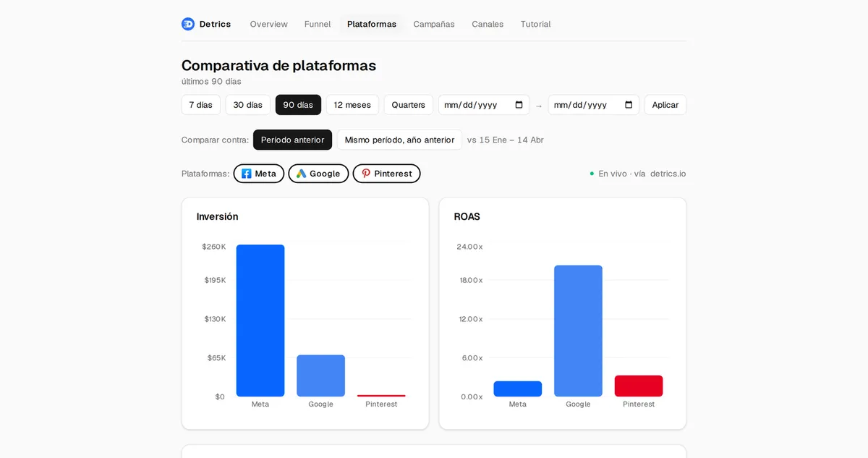Viewport: 868px width, 458px height.
Task: Open calendar picker on start date field
Action: (519, 105)
